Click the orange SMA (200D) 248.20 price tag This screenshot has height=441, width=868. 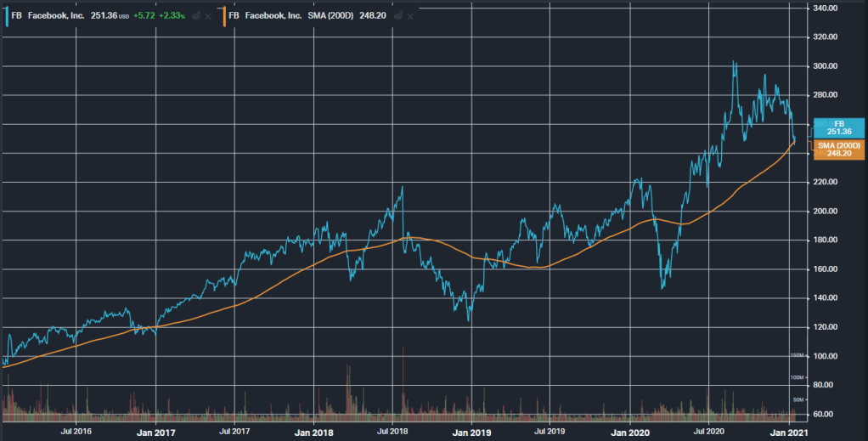(x=840, y=150)
